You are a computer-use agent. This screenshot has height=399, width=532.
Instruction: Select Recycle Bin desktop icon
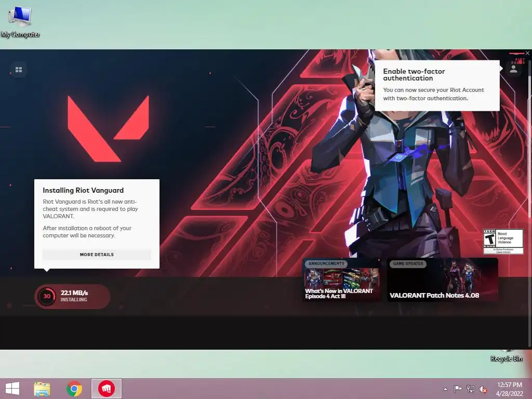click(x=506, y=356)
